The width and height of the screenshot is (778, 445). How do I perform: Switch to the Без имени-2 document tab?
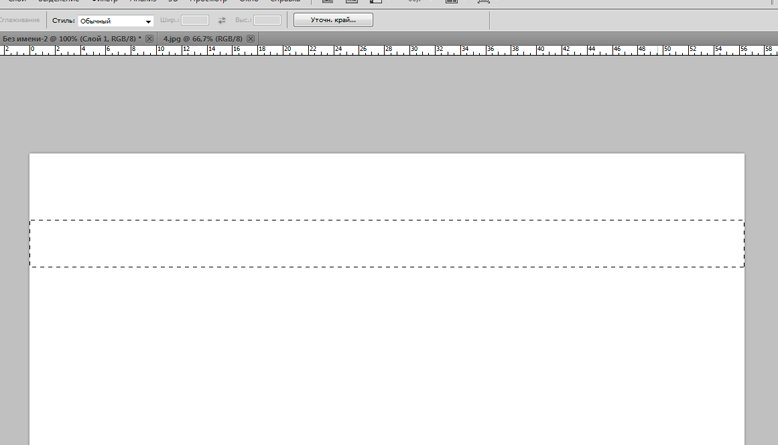(72, 39)
